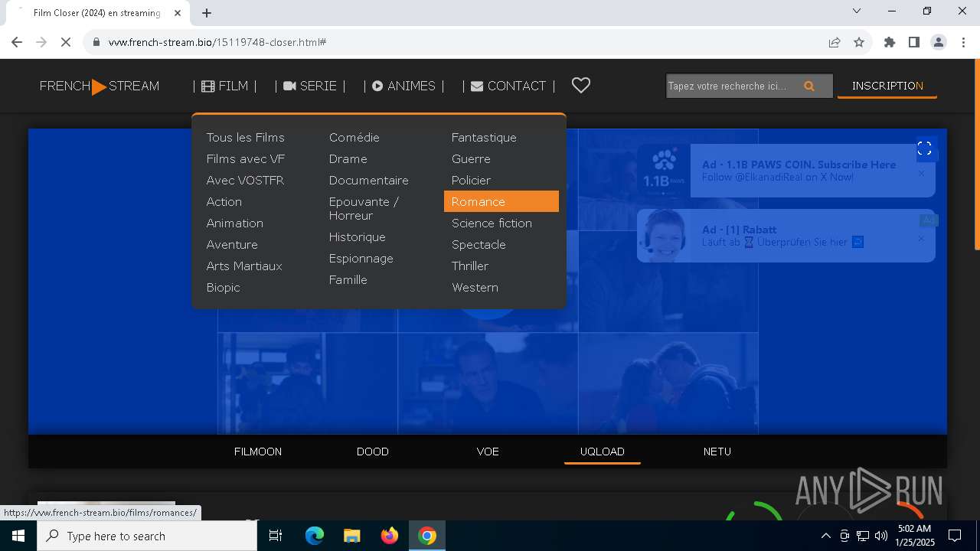This screenshot has height=551, width=980.
Task: Open the Action genre
Action: (x=224, y=202)
